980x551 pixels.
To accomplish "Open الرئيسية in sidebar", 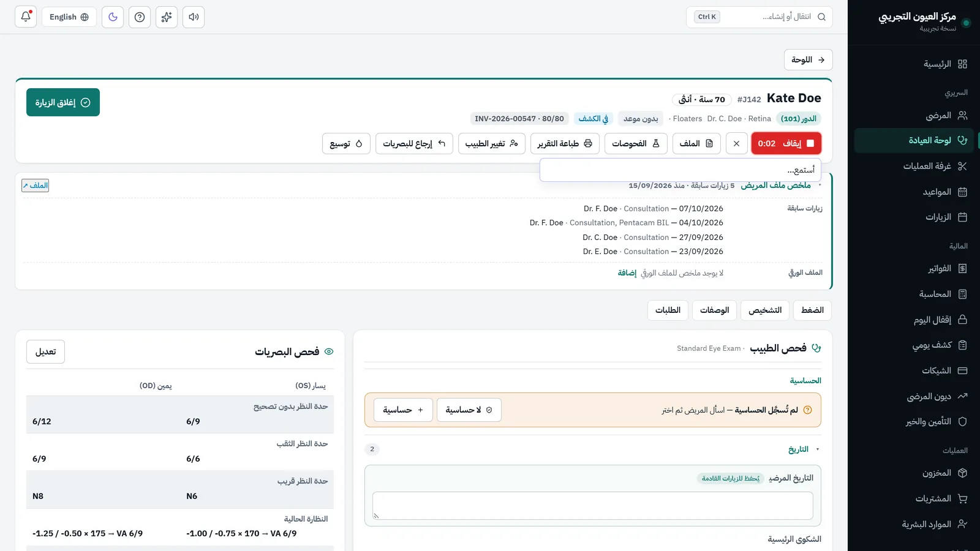I will pos(913,64).
